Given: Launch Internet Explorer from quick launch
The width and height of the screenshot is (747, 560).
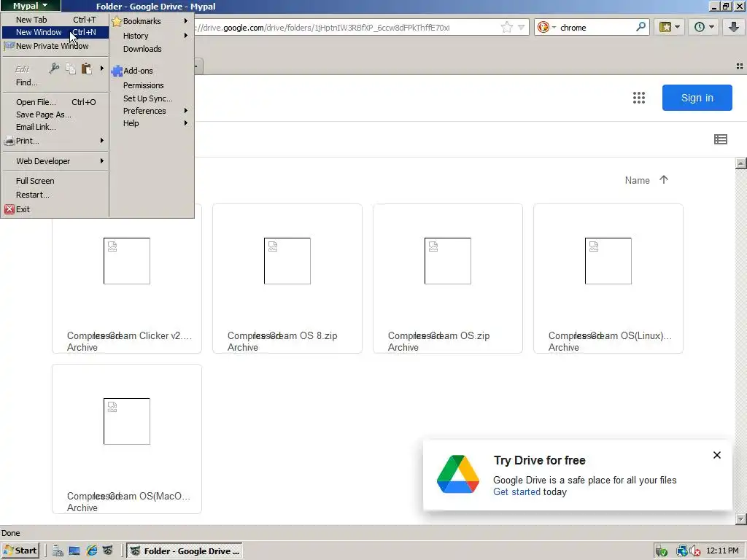Looking at the screenshot, I should click(91, 551).
